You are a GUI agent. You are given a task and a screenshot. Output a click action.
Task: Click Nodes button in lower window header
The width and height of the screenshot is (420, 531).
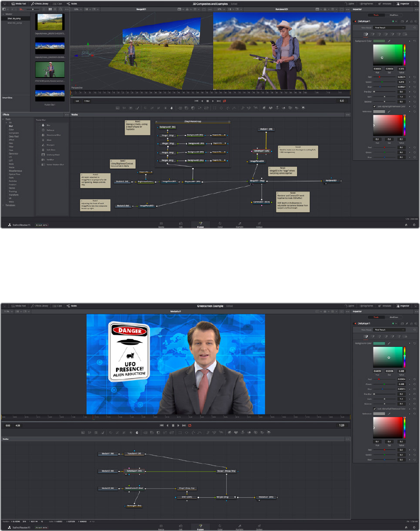tap(72, 306)
